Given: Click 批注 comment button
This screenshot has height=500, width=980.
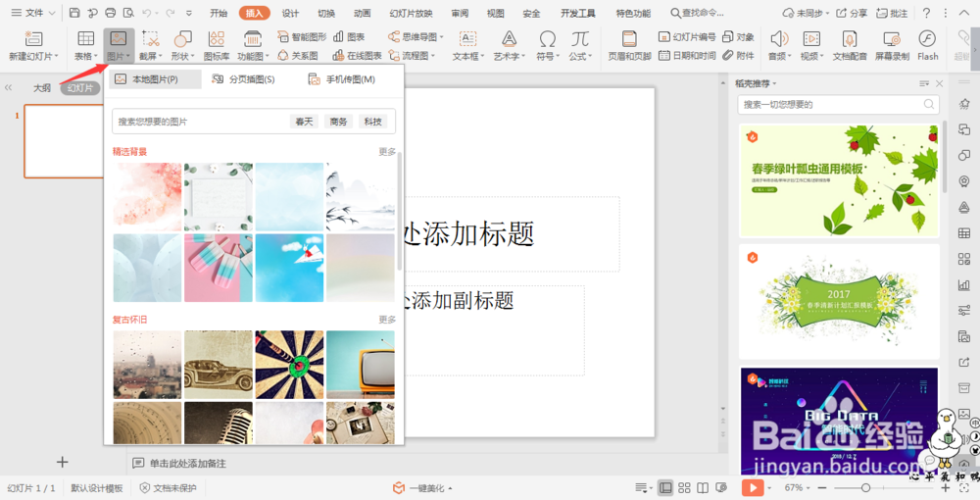Looking at the screenshot, I should pos(892,13).
